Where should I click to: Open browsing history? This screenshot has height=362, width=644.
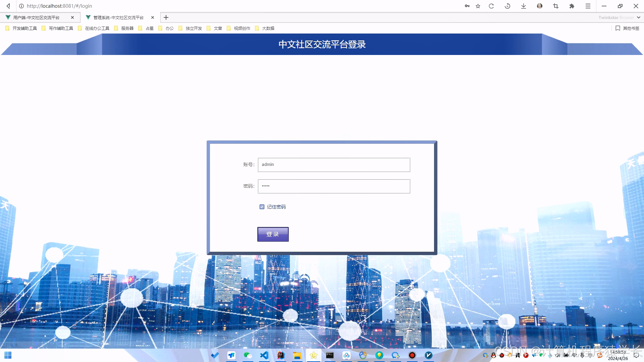(507, 6)
